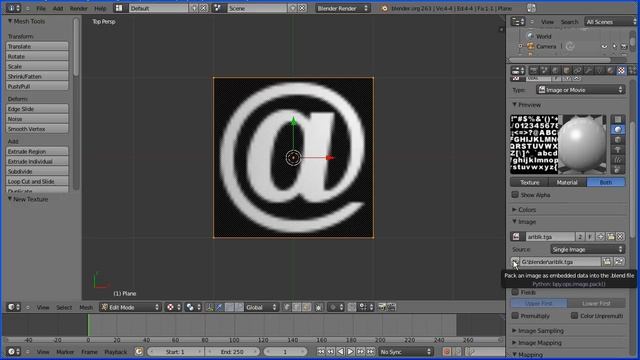Select the cube preview type icon

[x=618, y=140]
